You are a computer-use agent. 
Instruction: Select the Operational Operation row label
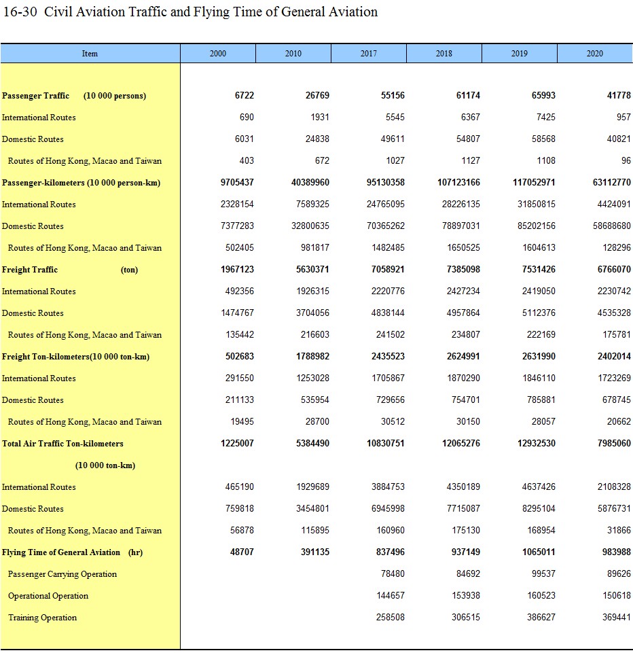tap(48, 596)
